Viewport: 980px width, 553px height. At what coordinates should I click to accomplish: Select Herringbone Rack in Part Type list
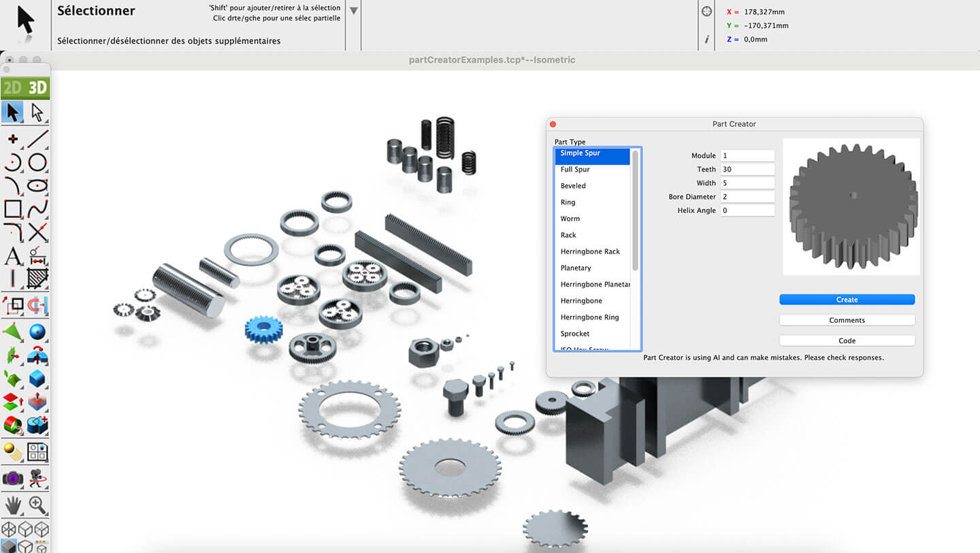590,251
